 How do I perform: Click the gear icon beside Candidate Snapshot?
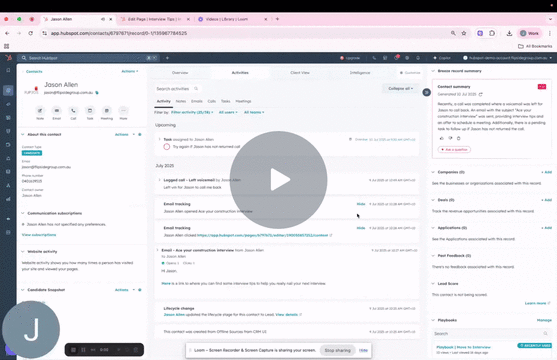[140, 290]
